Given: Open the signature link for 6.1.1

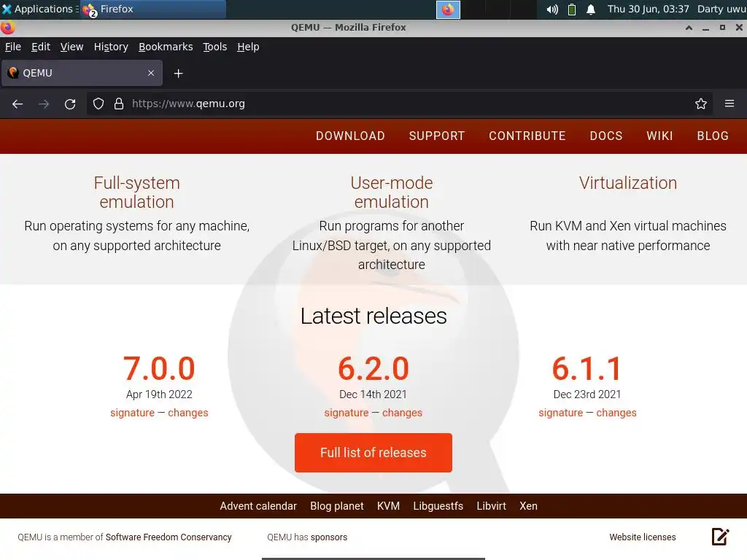Looking at the screenshot, I should [x=561, y=413].
